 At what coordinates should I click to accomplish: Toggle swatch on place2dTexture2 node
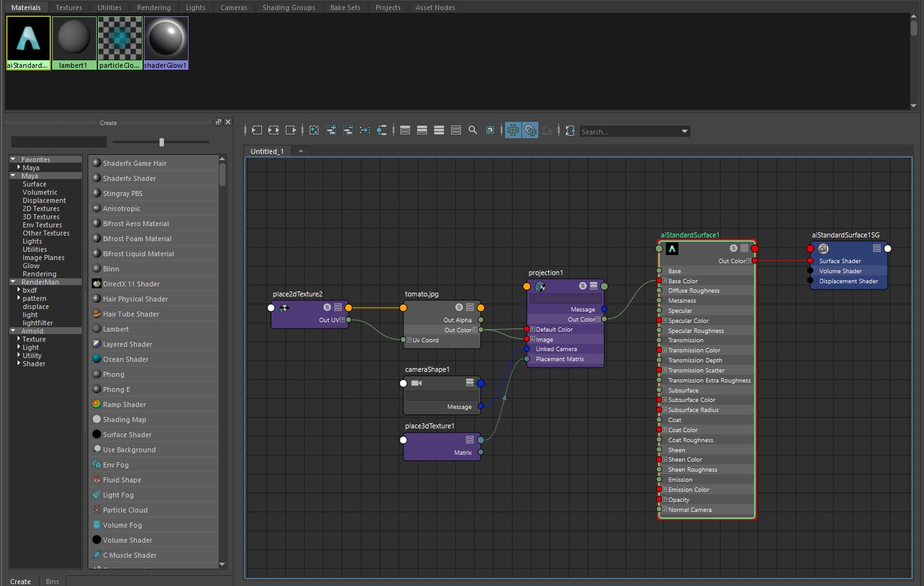click(327, 307)
